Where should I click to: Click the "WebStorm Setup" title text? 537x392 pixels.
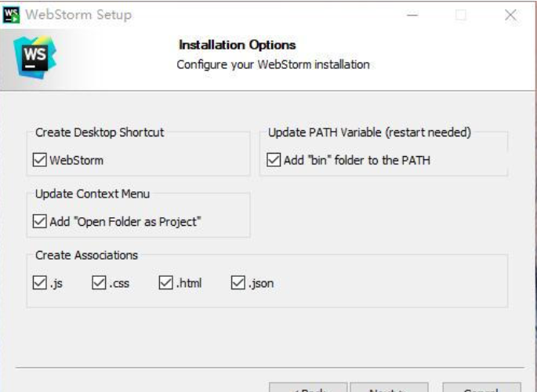[78, 15]
